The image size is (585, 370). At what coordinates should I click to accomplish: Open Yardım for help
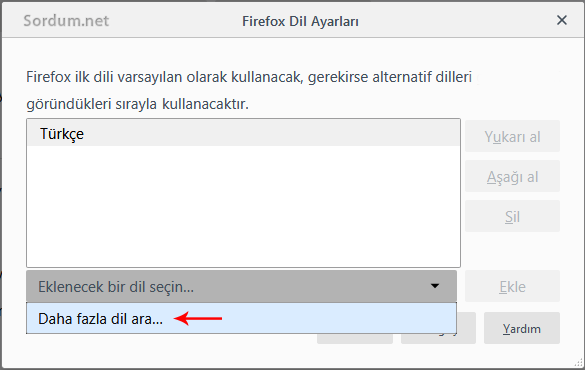coord(522,328)
